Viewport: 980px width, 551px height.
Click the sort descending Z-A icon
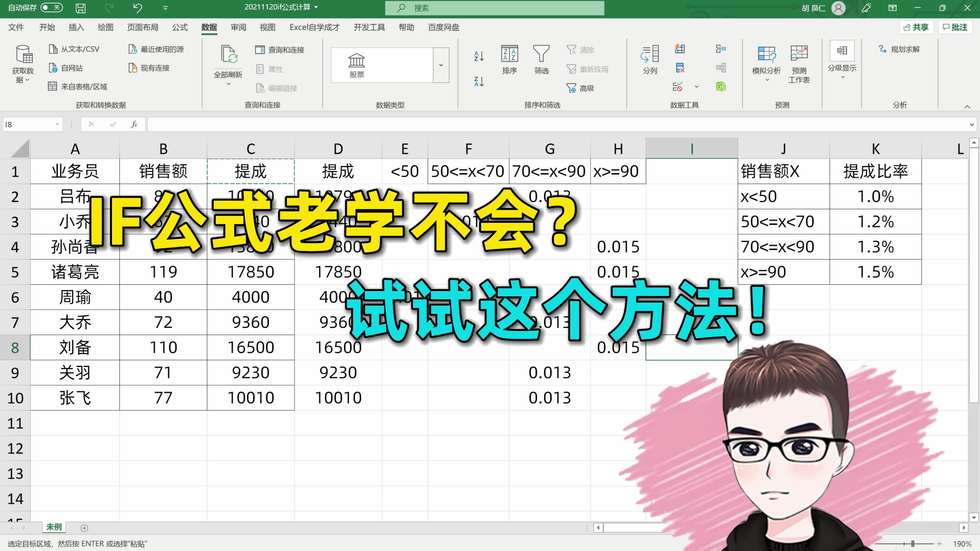(479, 81)
